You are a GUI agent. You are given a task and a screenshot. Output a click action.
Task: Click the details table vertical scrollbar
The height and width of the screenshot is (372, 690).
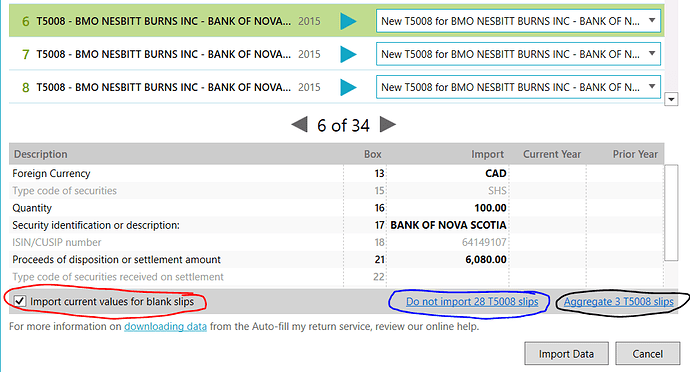pyautogui.click(x=671, y=213)
